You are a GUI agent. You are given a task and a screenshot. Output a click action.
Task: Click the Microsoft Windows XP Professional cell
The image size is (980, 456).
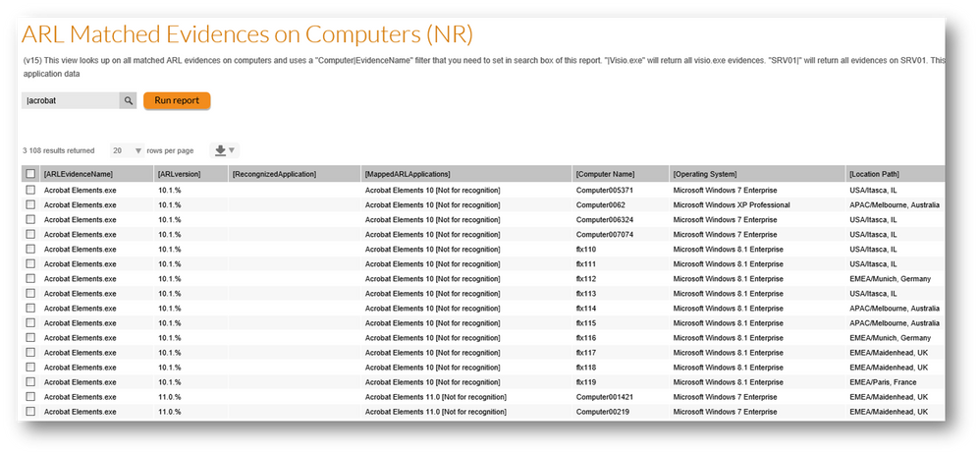(732, 204)
